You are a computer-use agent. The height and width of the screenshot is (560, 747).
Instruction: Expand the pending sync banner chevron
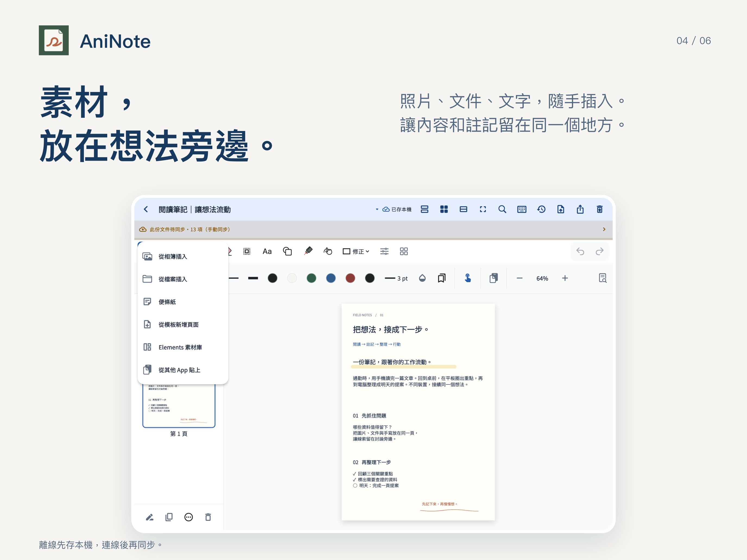point(604,229)
